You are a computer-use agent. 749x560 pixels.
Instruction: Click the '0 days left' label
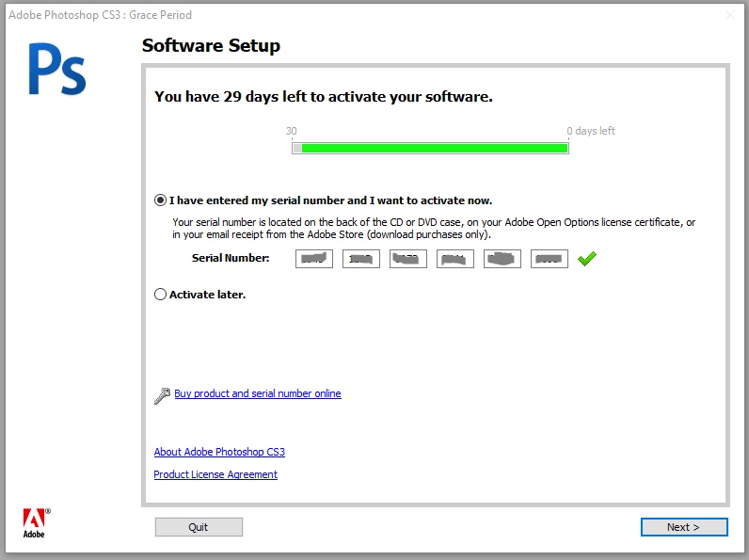pyautogui.click(x=591, y=131)
